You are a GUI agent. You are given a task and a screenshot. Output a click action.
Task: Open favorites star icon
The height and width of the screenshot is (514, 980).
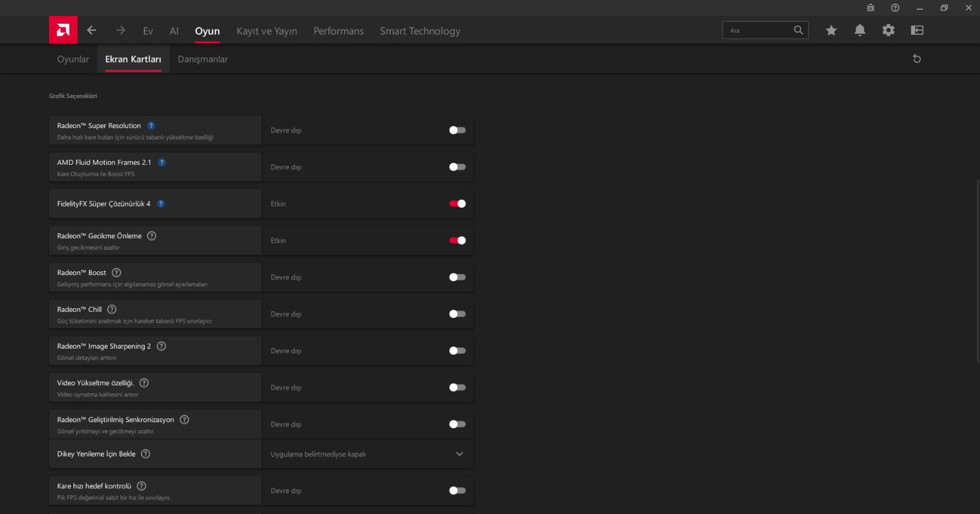click(831, 30)
